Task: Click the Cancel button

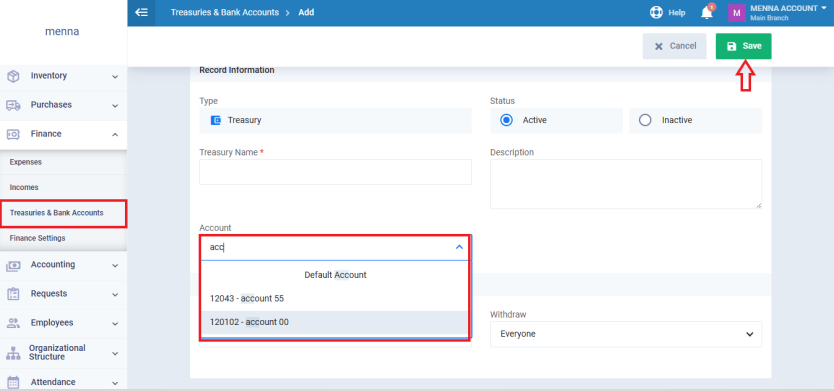Action: pos(674,46)
